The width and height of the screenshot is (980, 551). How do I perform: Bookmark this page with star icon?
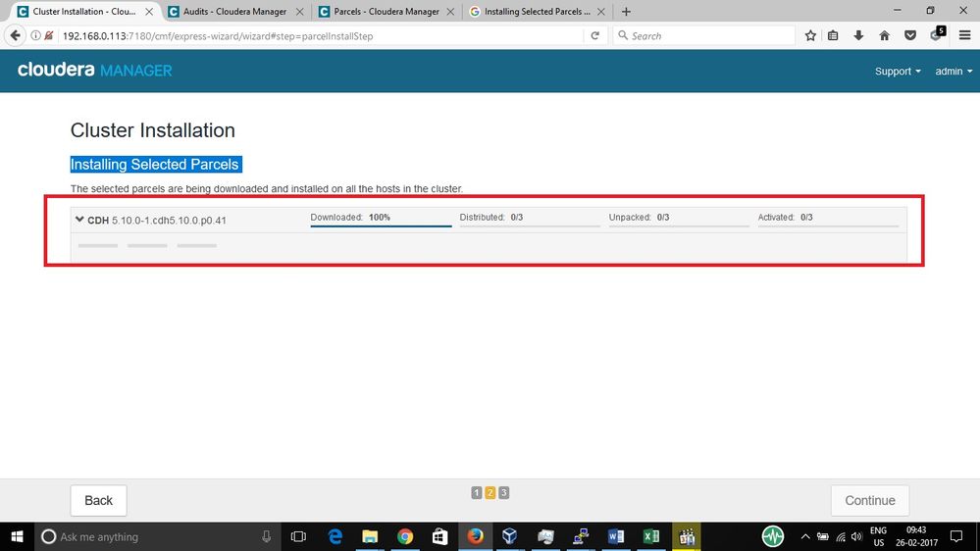click(810, 35)
